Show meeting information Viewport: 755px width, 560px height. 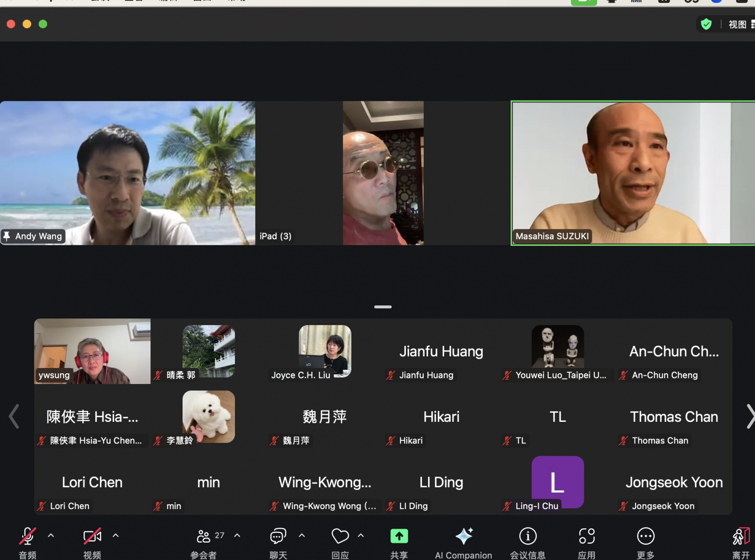(528, 536)
